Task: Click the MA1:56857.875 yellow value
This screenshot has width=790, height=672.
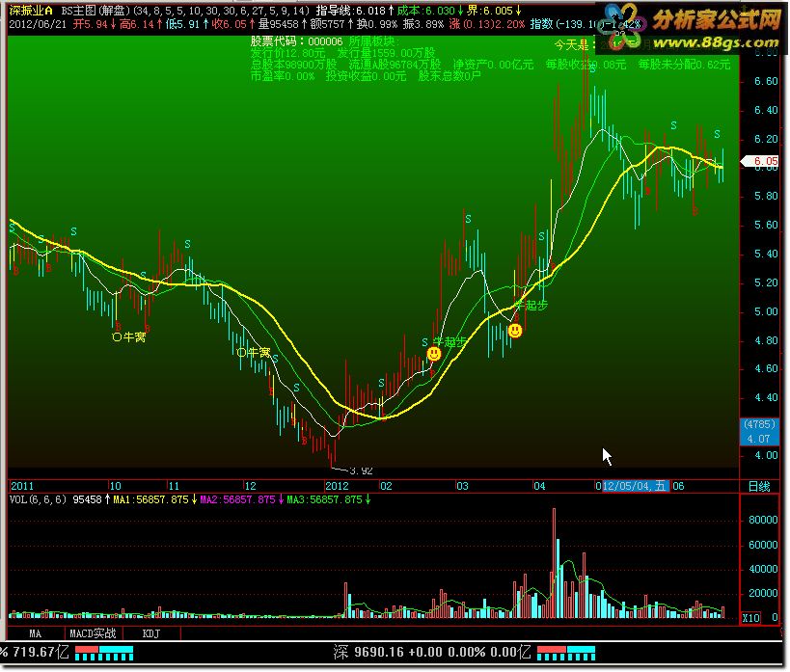Action: coord(154,499)
